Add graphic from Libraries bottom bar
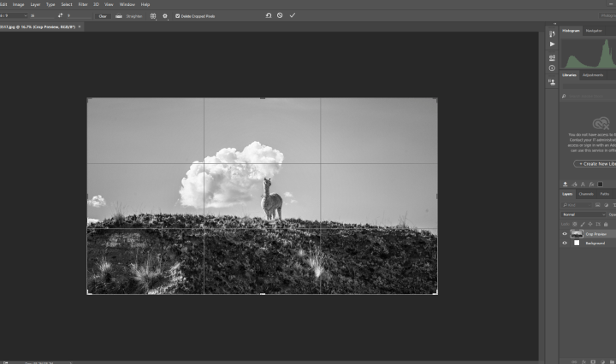The height and width of the screenshot is (364, 616). click(574, 184)
